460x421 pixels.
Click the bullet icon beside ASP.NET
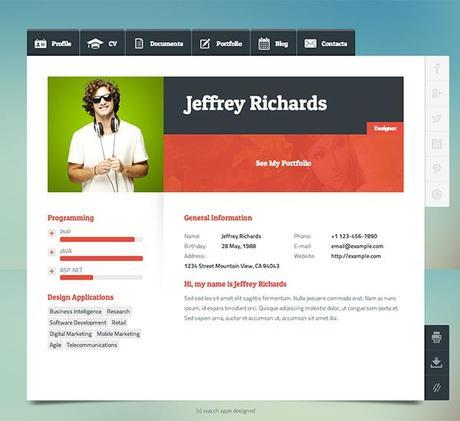(x=52, y=271)
